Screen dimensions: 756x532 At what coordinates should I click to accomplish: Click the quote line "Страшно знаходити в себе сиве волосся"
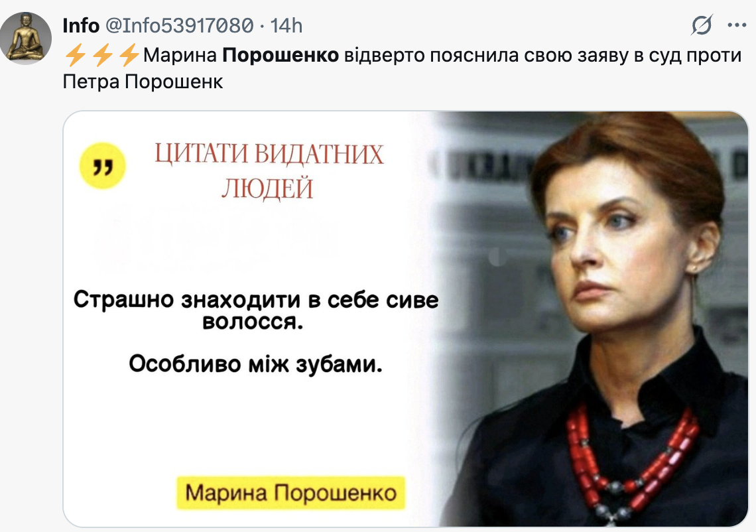[255, 310]
